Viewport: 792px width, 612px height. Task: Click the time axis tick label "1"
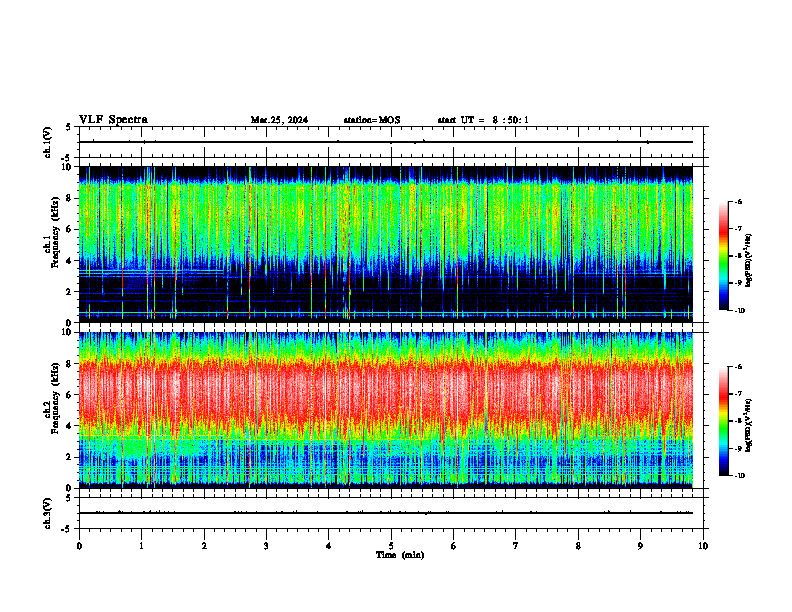(141, 546)
